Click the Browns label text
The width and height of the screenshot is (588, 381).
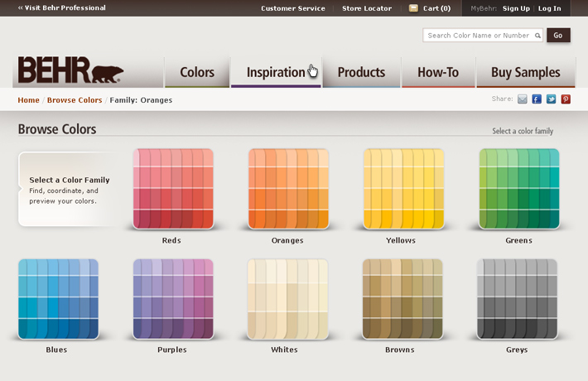[400, 350]
